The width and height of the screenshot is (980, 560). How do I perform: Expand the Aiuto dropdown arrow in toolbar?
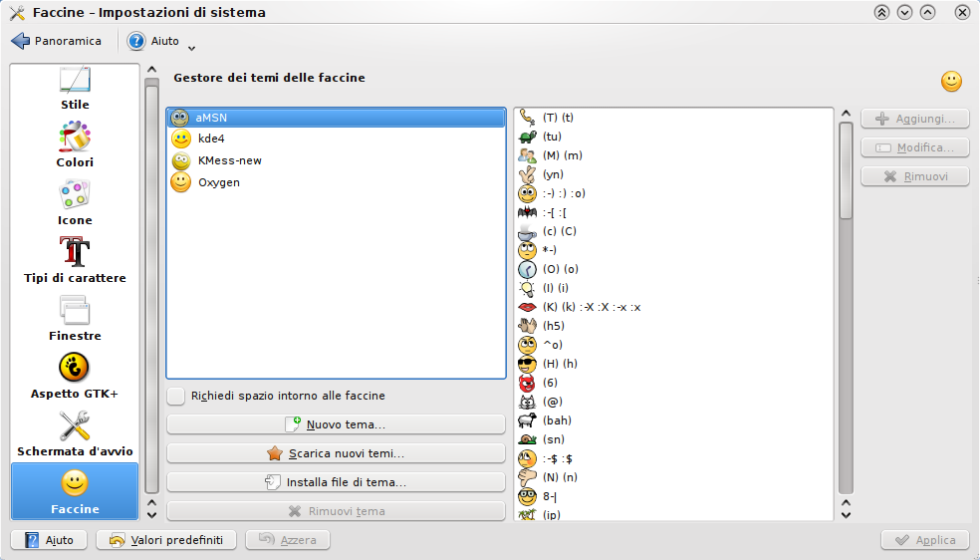click(x=192, y=48)
